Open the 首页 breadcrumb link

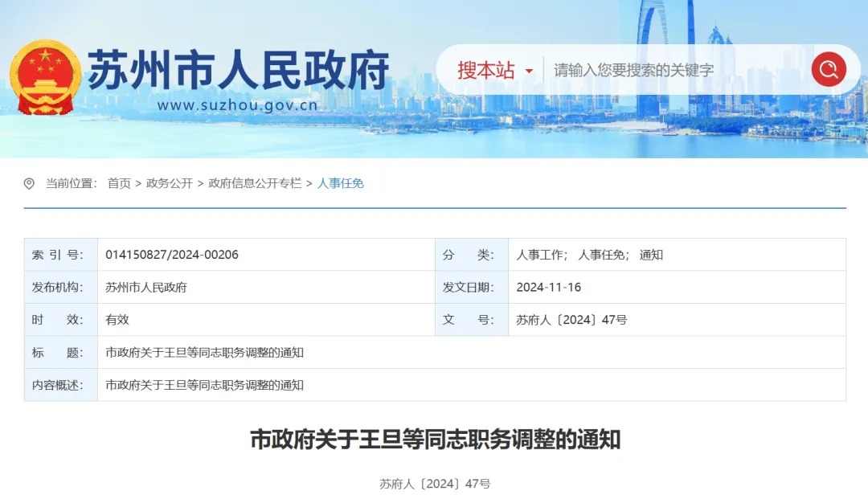coord(117,183)
